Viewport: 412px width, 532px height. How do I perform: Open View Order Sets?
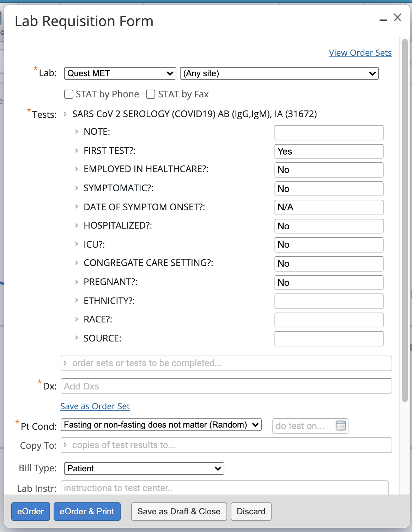360,53
